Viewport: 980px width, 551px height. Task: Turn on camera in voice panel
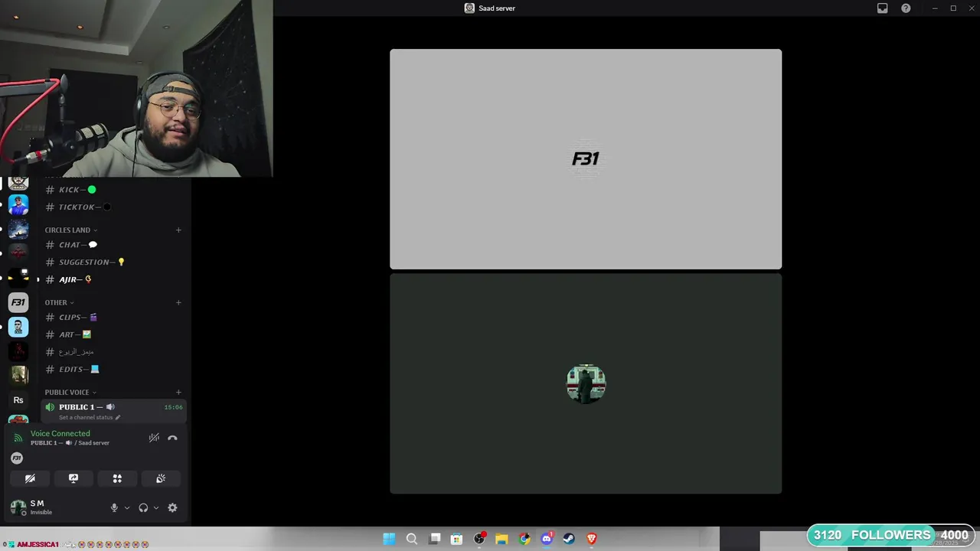coord(30,478)
